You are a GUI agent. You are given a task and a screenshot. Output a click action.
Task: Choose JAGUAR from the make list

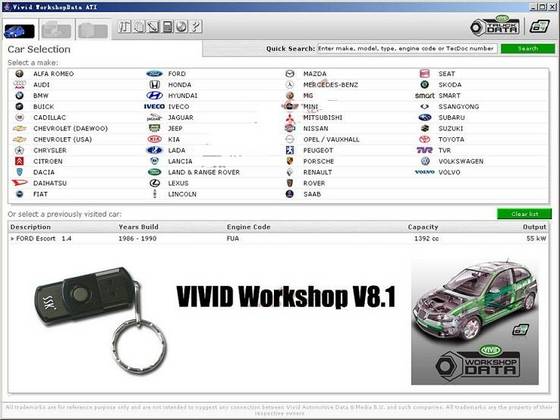pyautogui.click(x=181, y=118)
